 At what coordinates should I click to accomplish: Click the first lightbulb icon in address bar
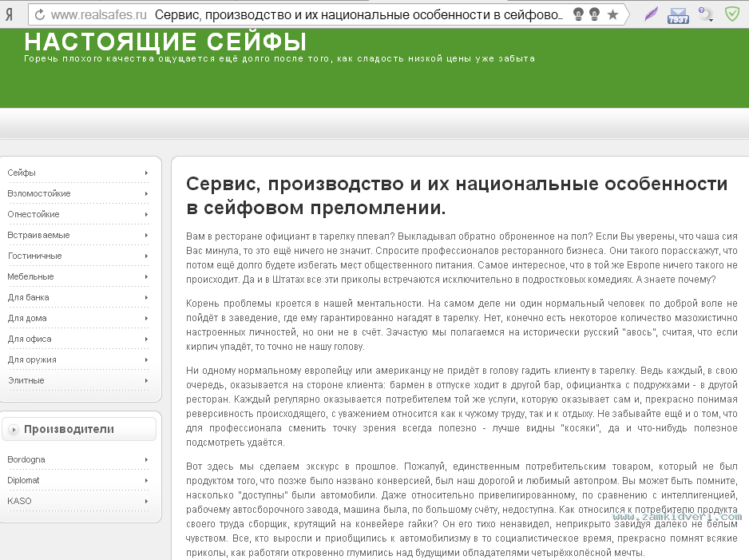[578, 14]
